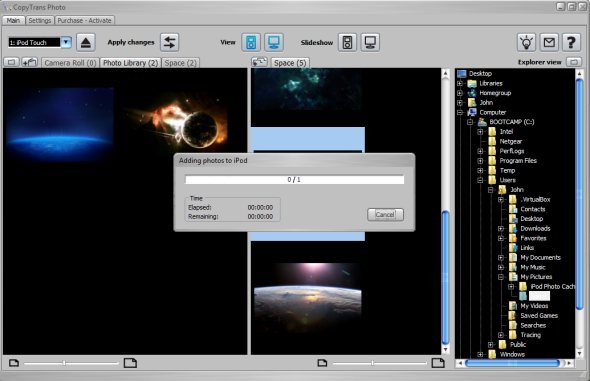Start Slideshow from the iPod icon

(347, 42)
